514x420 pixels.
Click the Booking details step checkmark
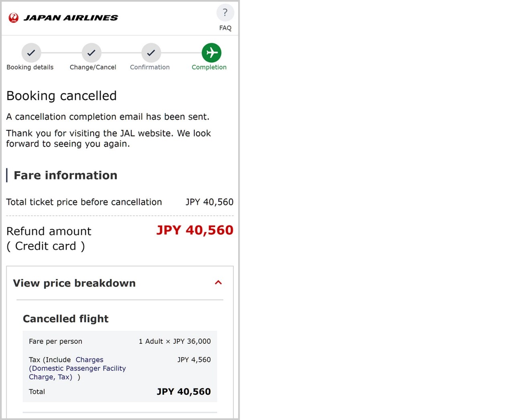(x=31, y=53)
